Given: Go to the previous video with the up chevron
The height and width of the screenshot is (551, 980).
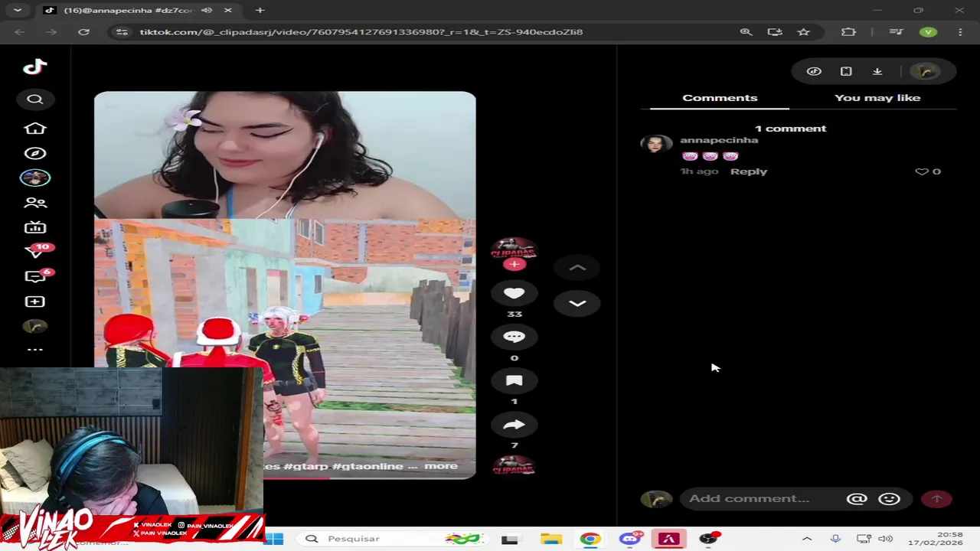Looking at the screenshot, I should point(577,268).
